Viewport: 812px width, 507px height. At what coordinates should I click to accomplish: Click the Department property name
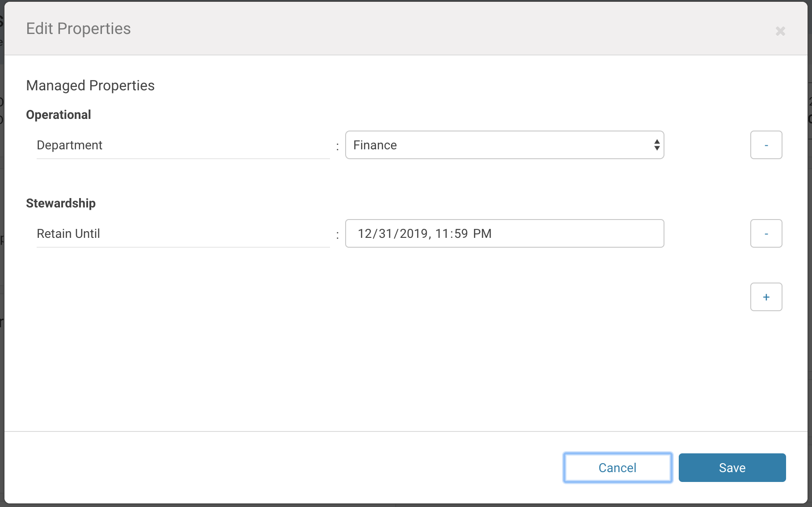coord(69,145)
